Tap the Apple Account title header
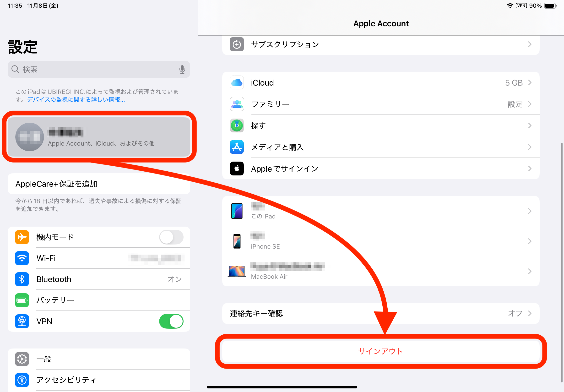 coord(381,24)
